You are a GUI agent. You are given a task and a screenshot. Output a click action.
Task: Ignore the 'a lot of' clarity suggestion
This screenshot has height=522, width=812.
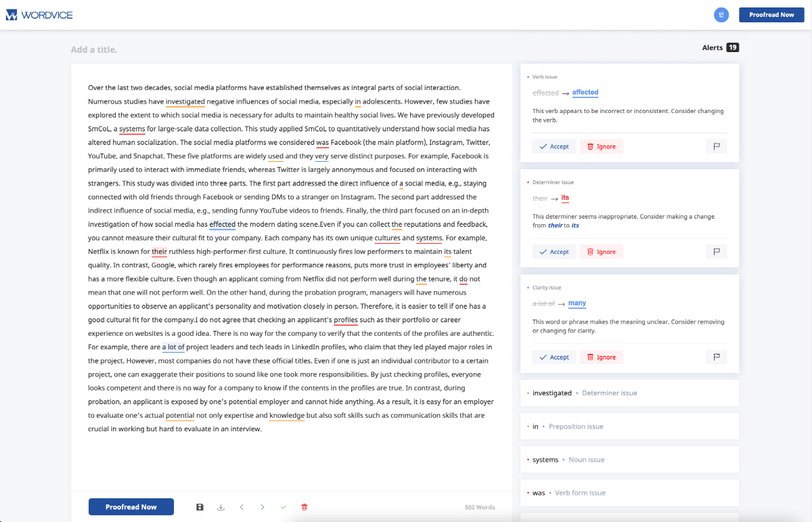[x=601, y=357]
